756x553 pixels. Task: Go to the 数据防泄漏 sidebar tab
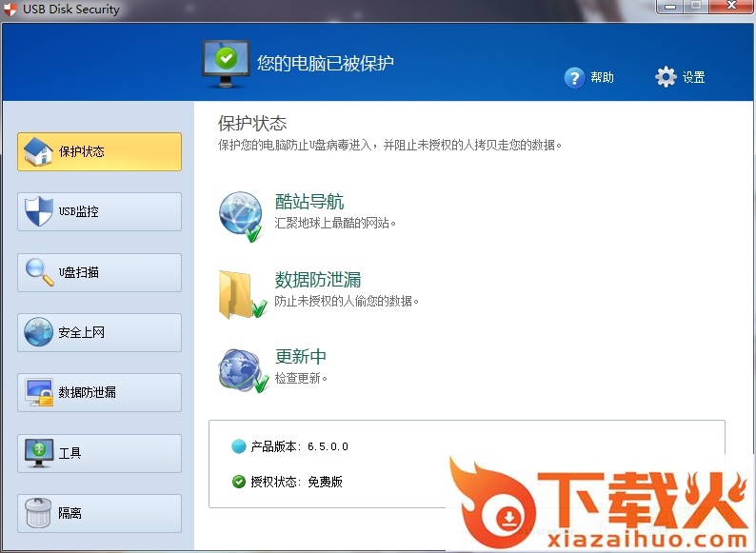99,392
